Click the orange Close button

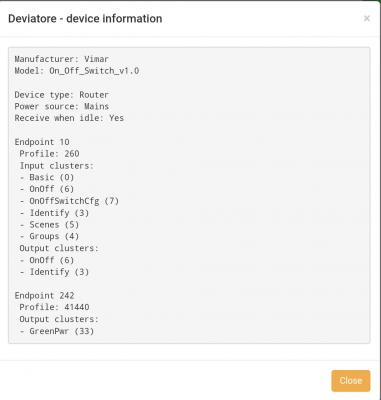[x=351, y=381]
